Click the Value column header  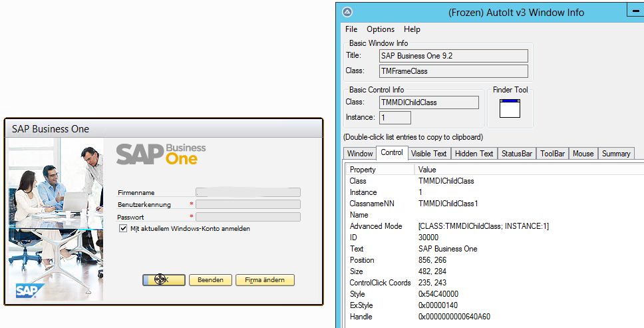coord(530,170)
